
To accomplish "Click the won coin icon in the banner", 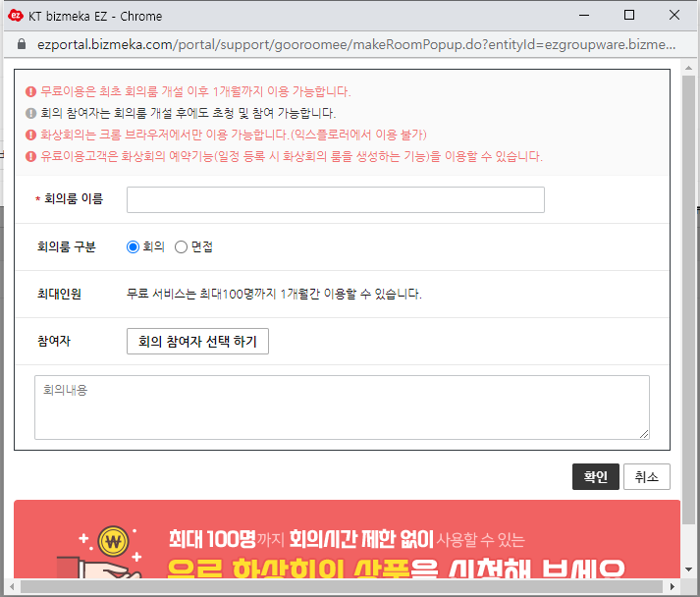I will tap(116, 541).
